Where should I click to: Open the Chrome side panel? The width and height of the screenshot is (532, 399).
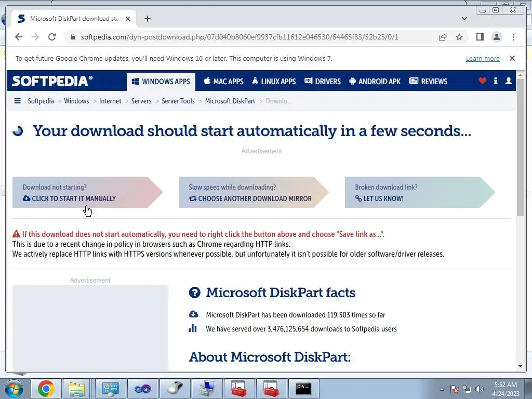tap(480, 37)
